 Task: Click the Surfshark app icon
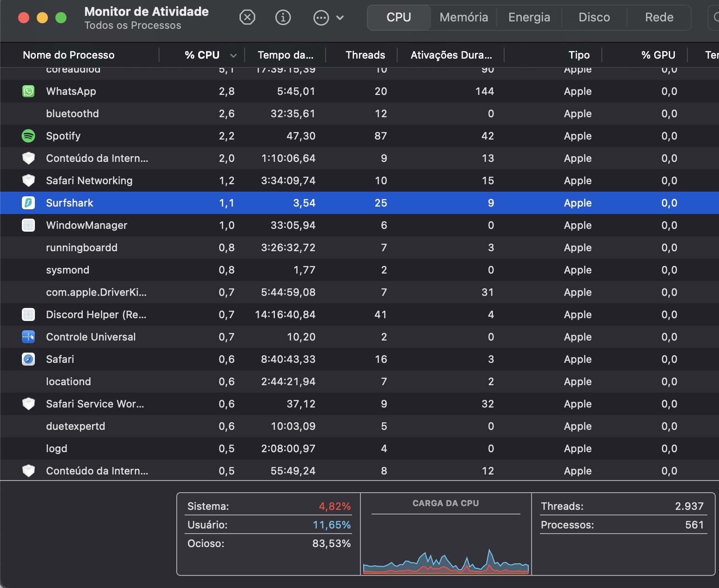click(x=28, y=203)
